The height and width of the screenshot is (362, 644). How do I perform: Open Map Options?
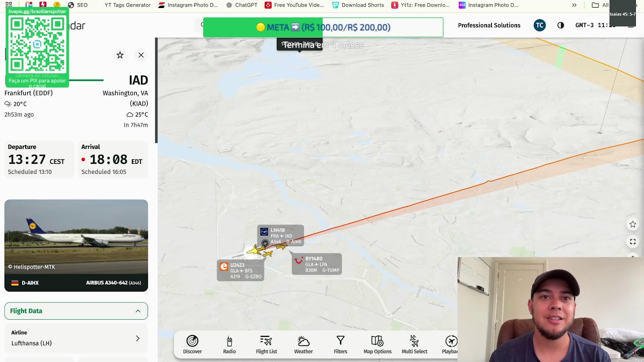pyautogui.click(x=377, y=345)
